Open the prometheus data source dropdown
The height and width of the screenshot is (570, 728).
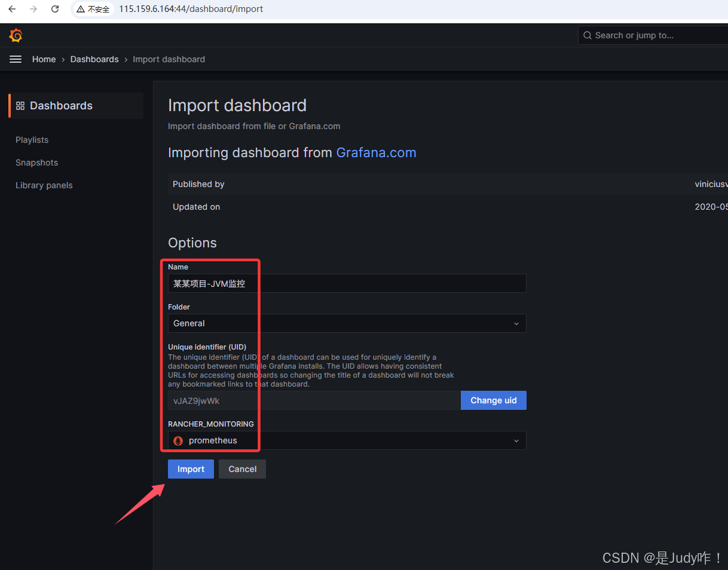[347, 440]
